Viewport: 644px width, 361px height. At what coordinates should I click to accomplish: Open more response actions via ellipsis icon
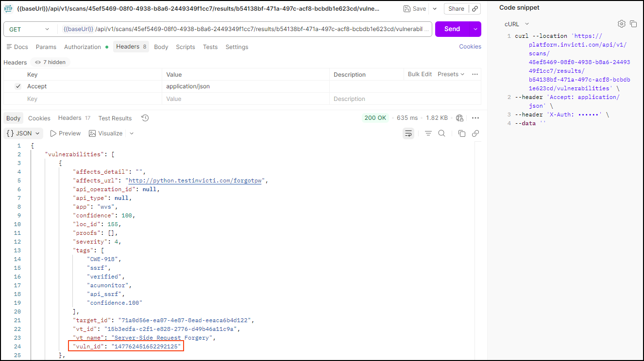pyautogui.click(x=475, y=118)
